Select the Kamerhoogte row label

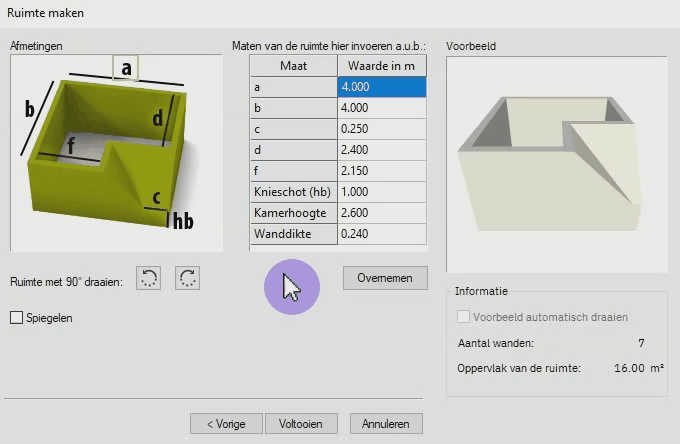point(294,213)
